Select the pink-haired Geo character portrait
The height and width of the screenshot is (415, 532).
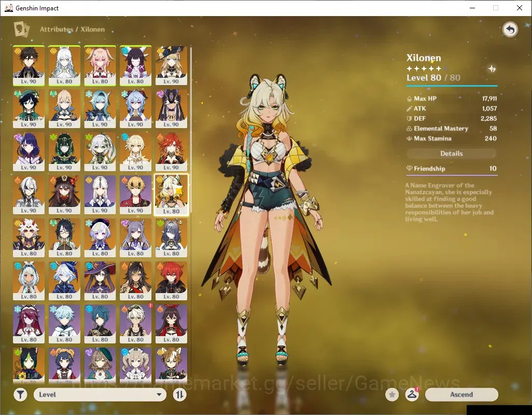[100, 66]
